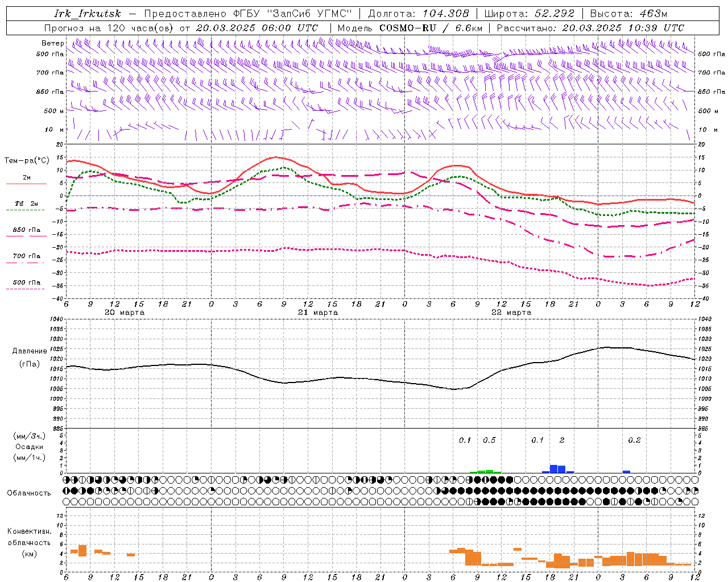
Task: Click the Тем-ра(°C) panel label
Action: (26, 161)
